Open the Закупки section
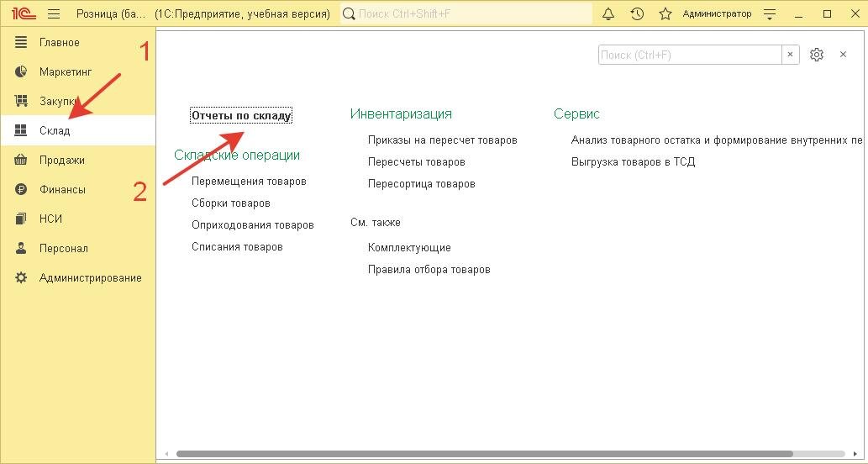This screenshot has height=464, width=868. click(77, 102)
